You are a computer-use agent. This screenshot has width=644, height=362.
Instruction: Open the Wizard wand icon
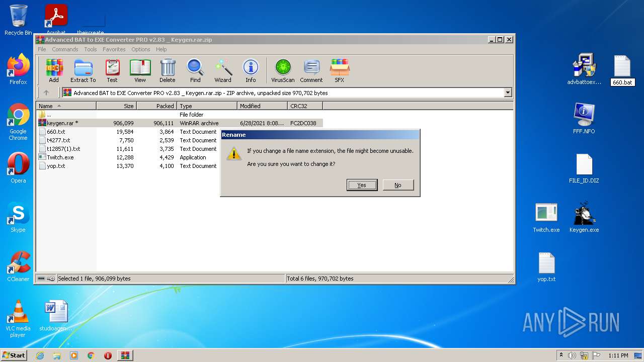pos(223,70)
